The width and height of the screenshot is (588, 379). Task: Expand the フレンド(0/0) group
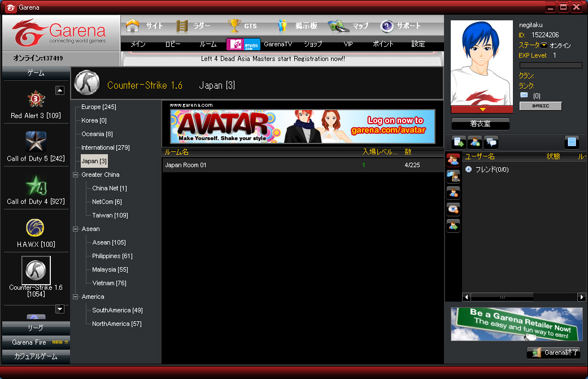[x=468, y=169]
